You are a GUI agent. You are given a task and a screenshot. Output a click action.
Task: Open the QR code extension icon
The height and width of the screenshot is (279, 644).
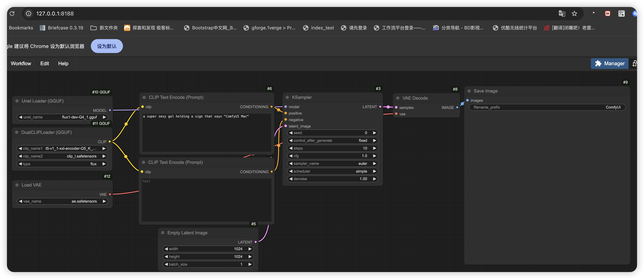[x=621, y=14]
